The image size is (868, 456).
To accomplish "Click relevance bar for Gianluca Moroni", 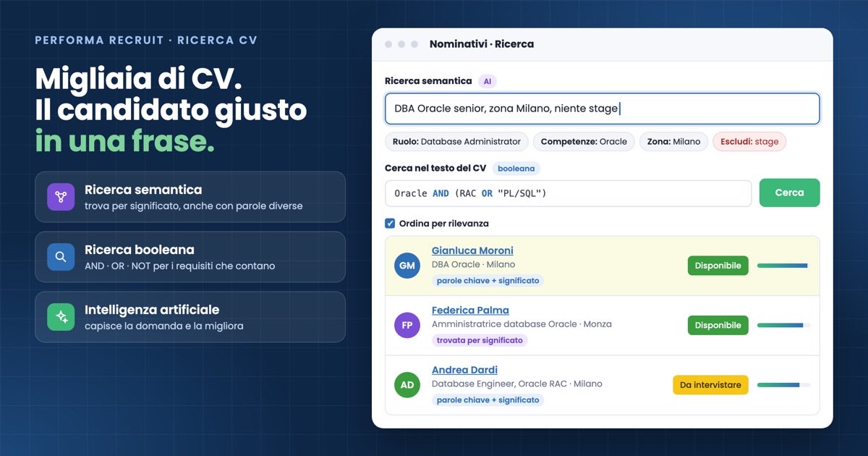I will click(x=783, y=266).
